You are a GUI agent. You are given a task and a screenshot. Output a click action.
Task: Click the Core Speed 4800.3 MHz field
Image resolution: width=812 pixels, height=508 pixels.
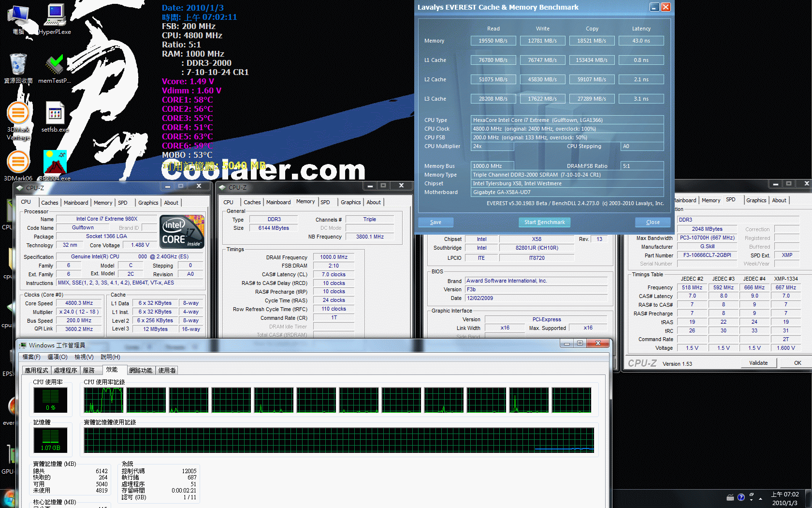pyautogui.click(x=79, y=303)
